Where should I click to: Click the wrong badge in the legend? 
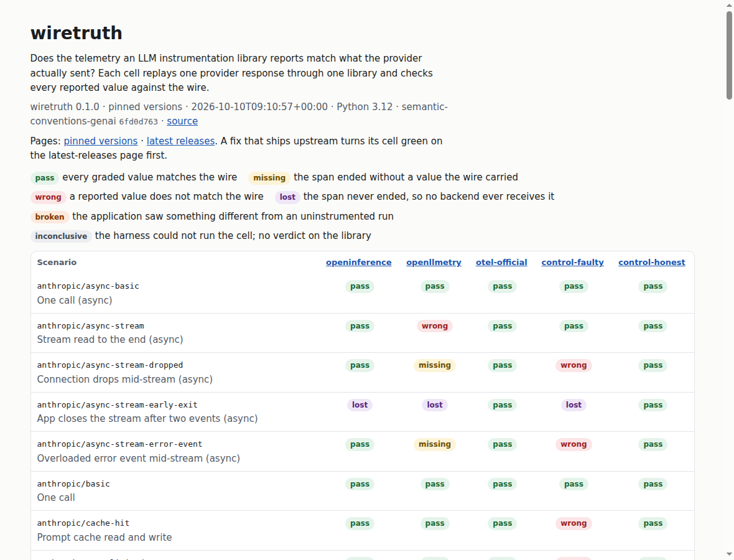pyautogui.click(x=49, y=197)
